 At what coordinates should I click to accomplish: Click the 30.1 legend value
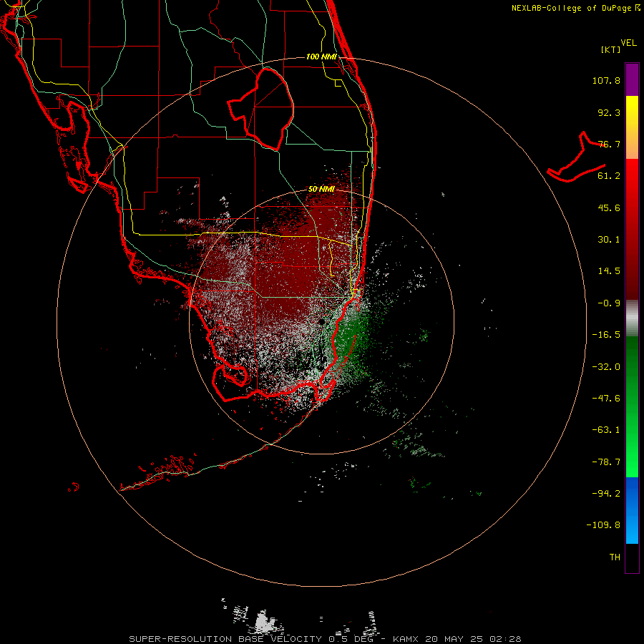click(609, 240)
